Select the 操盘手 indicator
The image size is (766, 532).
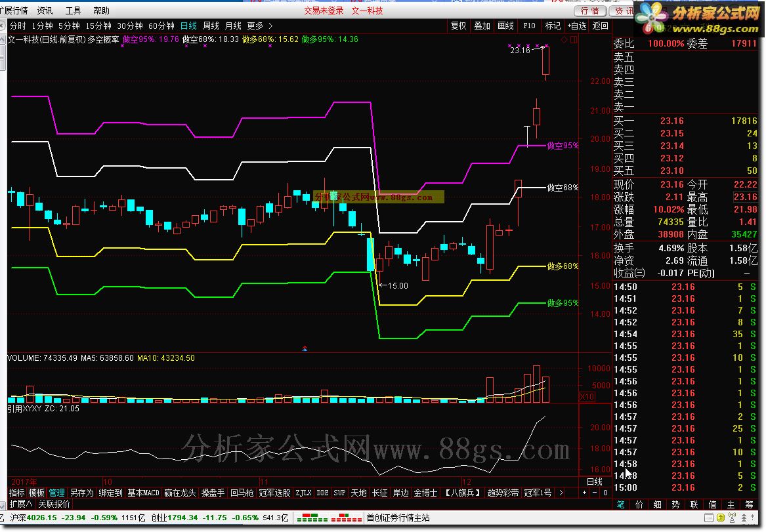213,493
